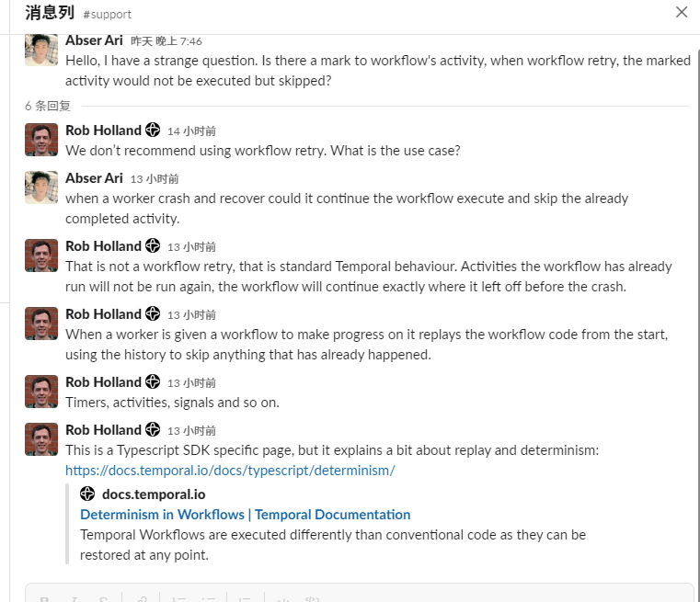Close the thread panel with the X
The height and width of the screenshot is (602, 700).
(682, 12)
